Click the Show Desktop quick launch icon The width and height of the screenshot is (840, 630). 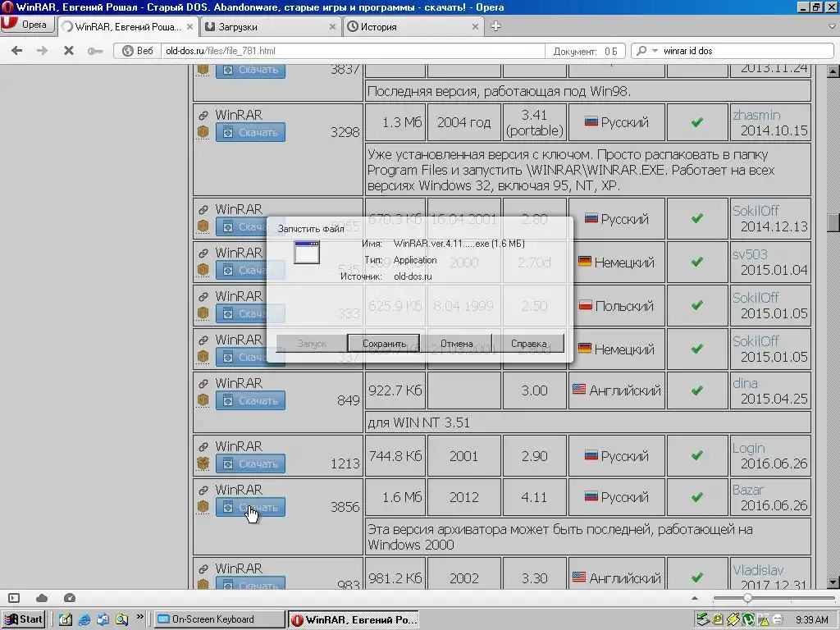point(66,619)
